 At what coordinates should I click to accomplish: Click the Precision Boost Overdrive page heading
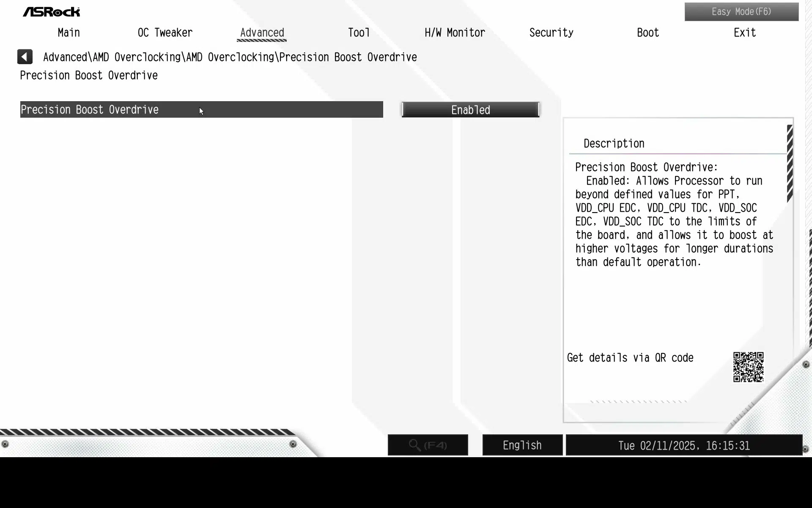(89, 75)
